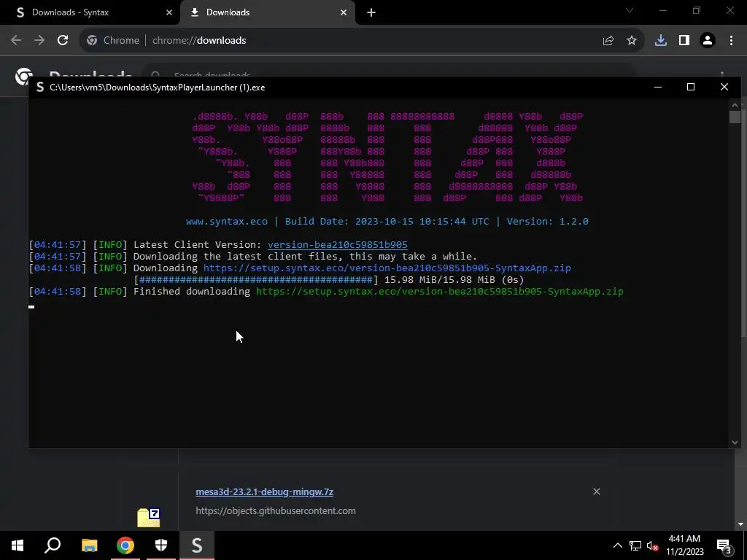Open a new Chrome tab
This screenshot has height=560, width=747.
pos(371,12)
